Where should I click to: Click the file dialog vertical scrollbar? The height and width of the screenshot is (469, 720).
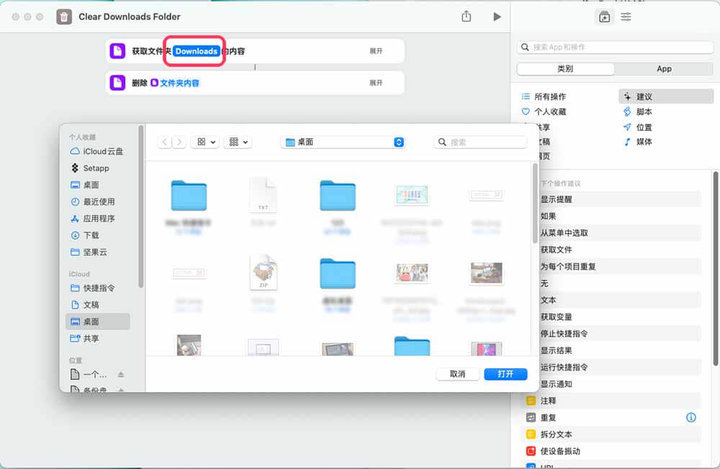[534, 203]
